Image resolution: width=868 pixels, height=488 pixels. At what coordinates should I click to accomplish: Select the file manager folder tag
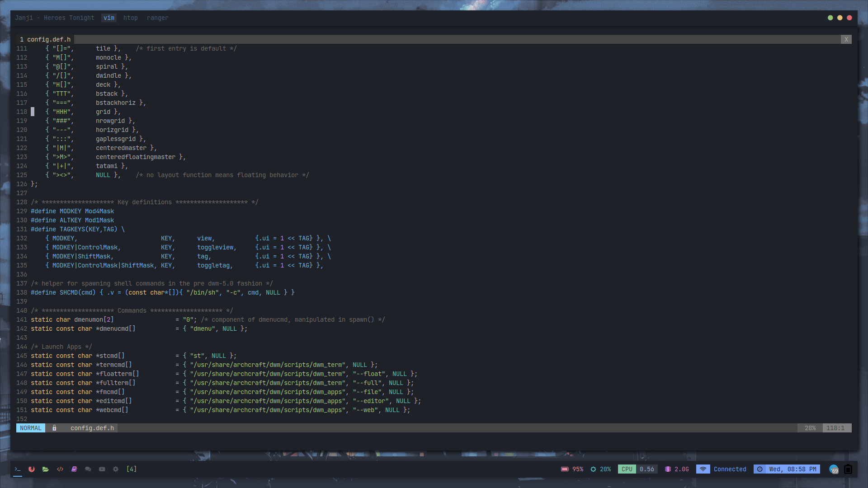pos(46,469)
